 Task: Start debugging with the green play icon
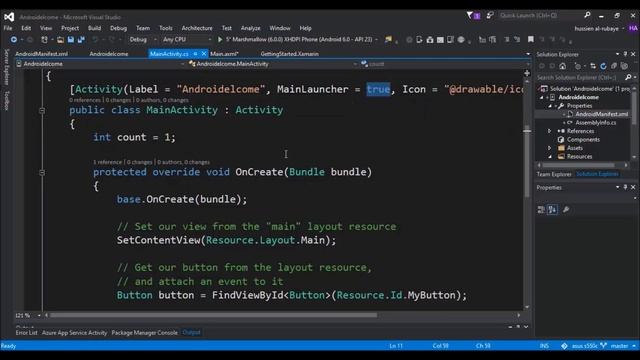[220, 40]
